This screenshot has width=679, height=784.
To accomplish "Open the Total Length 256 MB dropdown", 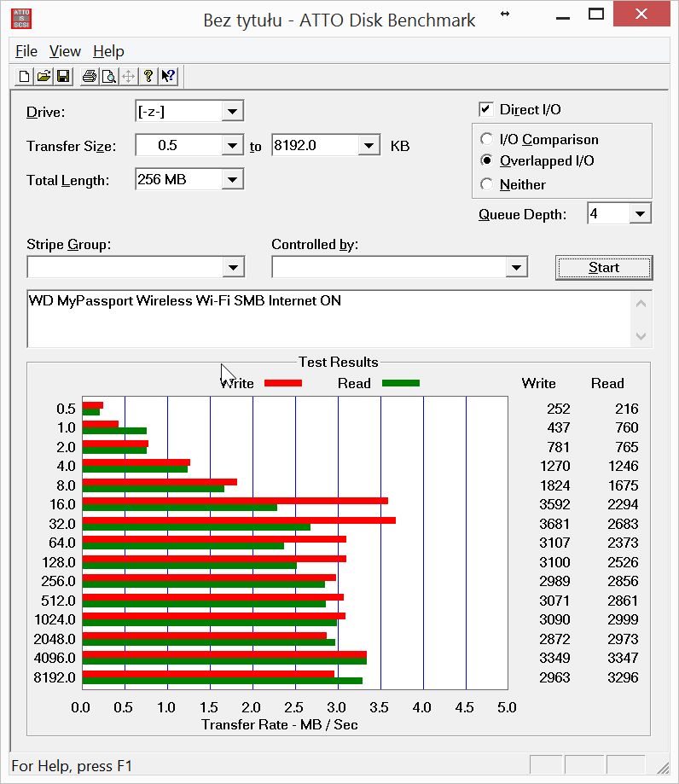I will pos(232,179).
